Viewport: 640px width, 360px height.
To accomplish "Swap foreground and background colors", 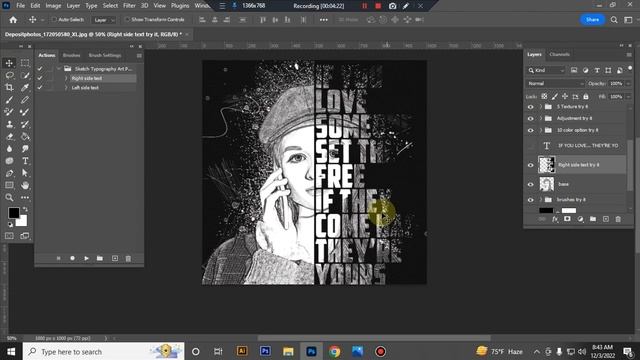I will coord(25,209).
